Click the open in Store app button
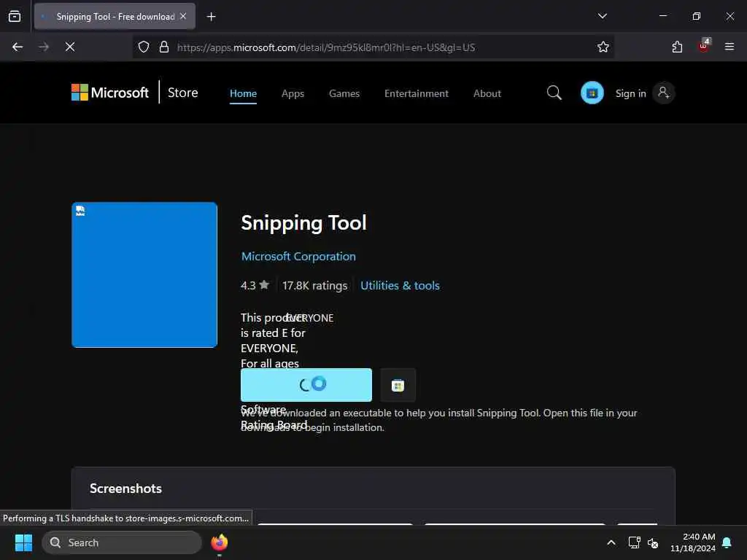 (x=398, y=385)
